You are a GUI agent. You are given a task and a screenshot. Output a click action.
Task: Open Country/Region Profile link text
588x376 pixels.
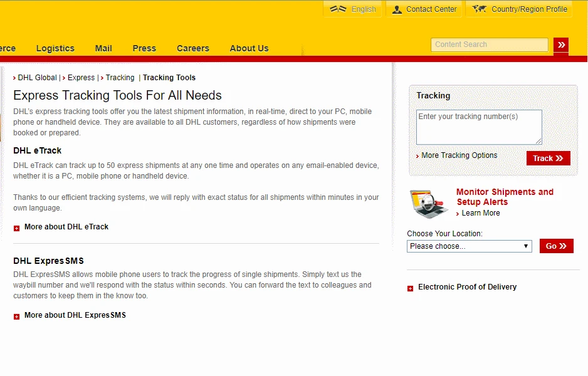[529, 9]
